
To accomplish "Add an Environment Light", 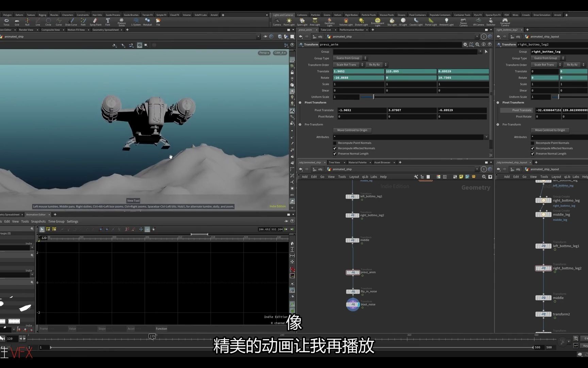I will coord(377,22).
